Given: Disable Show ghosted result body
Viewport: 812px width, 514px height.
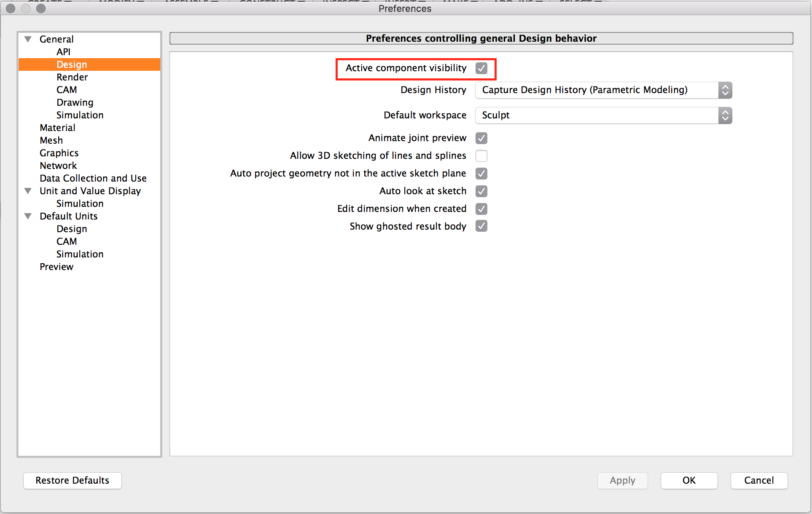Looking at the screenshot, I should pyautogui.click(x=481, y=226).
